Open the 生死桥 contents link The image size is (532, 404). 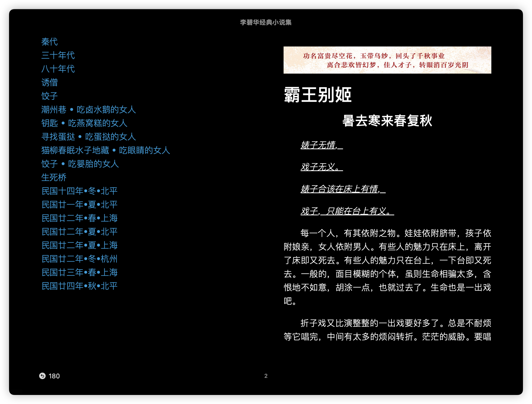pos(54,177)
